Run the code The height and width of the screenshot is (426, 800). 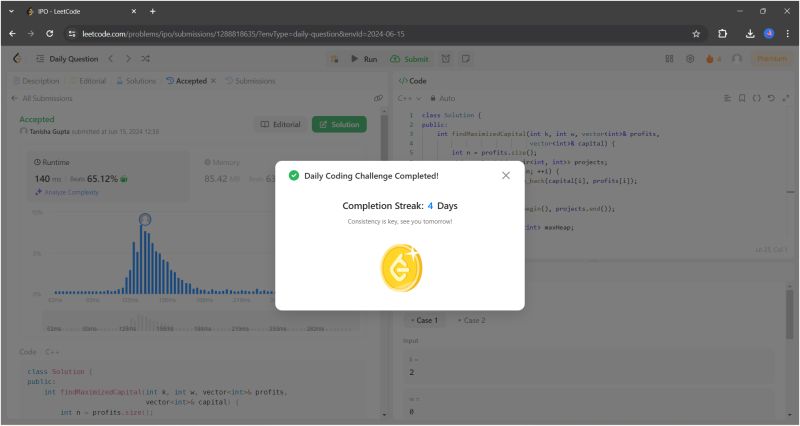pos(364,59)
